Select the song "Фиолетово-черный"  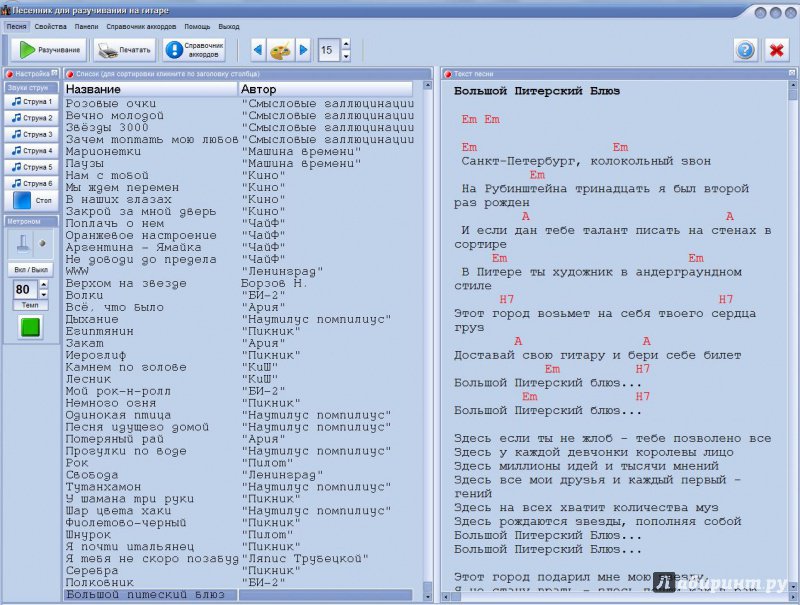point(126,523)
